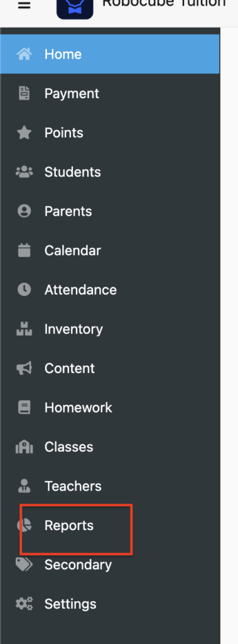The height and width of the screenshot is (644, 238).
Task: Click the Payment document icon
Action: pyautogui.click(x=24, y=94)
